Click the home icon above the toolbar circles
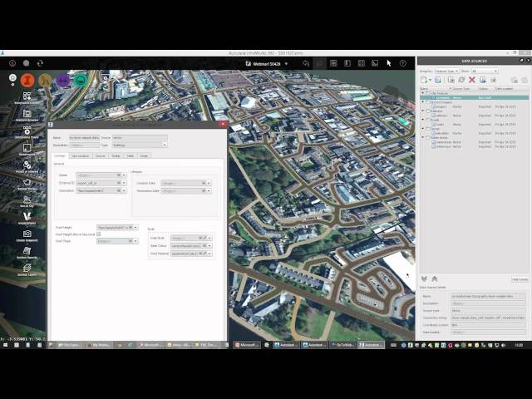The width and height of the screenshot is (532, 399). pos(12,77)
